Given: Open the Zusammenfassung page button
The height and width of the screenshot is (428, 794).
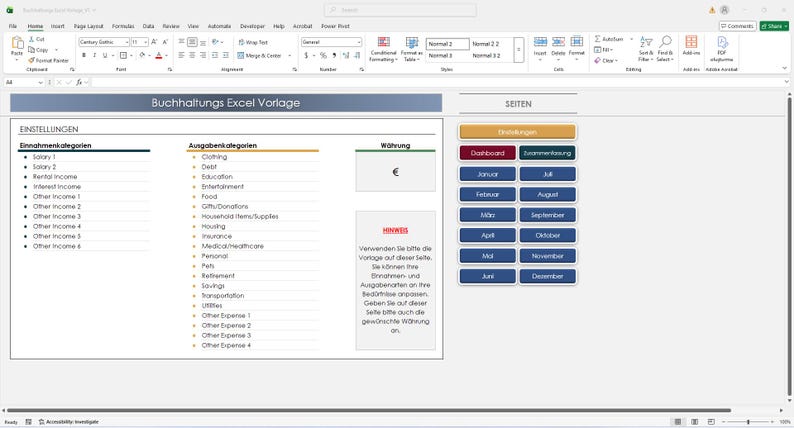Looking at the screenshot, I should pos(547,153).
